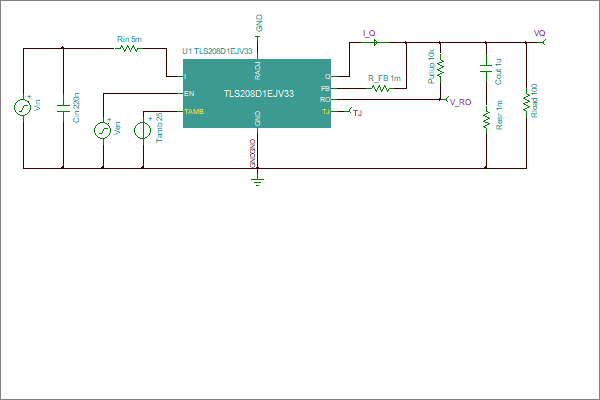Click the TAMB pin on the IC
600x400 pixels.
(194, 111)
